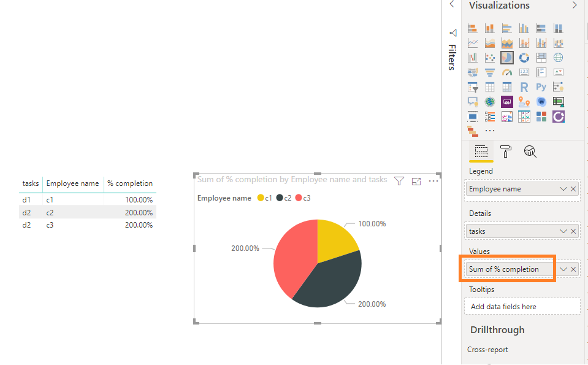Open the filter icon on pie visual header
The image size is (588, 365).
pyautogui.click(x=399, y=181)
